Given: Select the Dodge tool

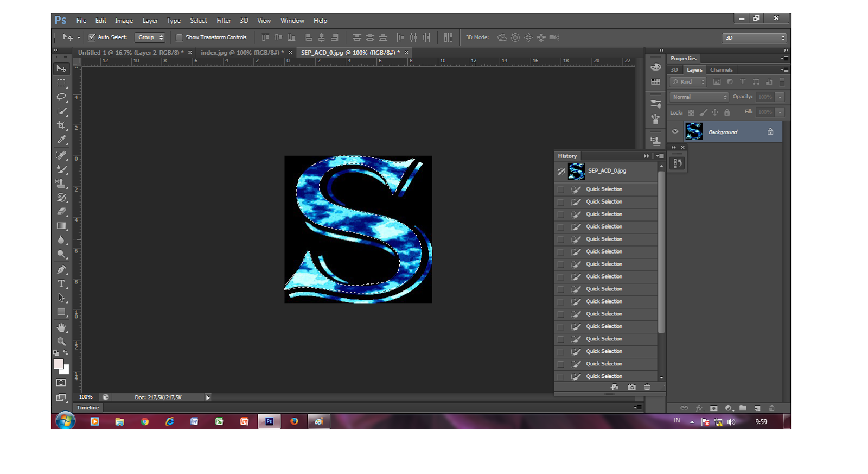Looking at the screenshot, I should pyautogui.click(x=61, y=254).
